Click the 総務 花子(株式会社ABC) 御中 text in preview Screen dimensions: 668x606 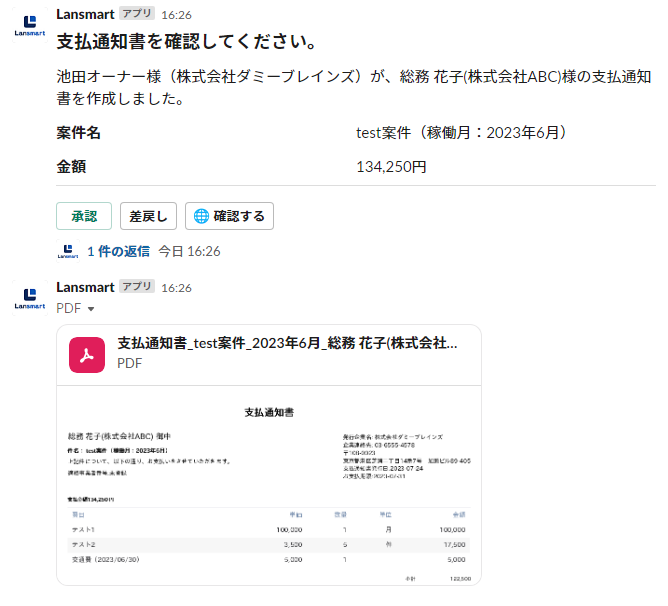pos(119,436)
